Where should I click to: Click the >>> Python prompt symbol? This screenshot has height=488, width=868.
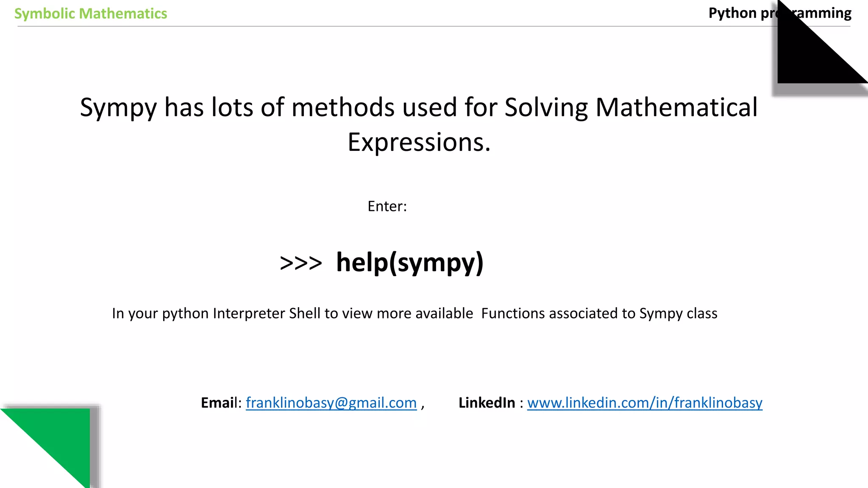[301, 263]
